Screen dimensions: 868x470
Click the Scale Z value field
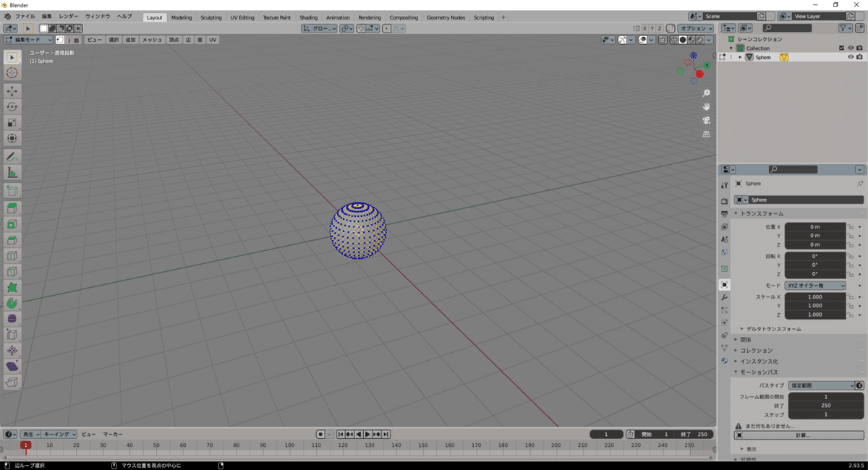click(815, 315)
